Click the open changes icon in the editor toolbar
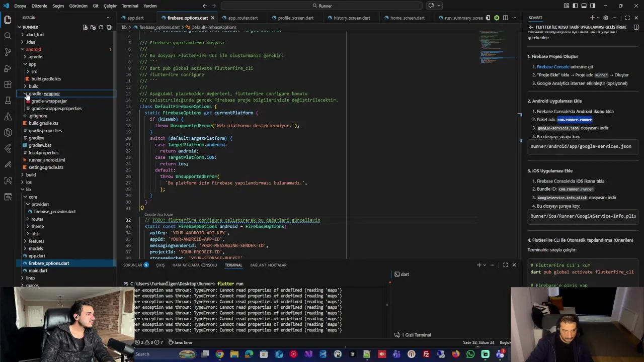This screenshot has width=644, height=362. (489, 18)
